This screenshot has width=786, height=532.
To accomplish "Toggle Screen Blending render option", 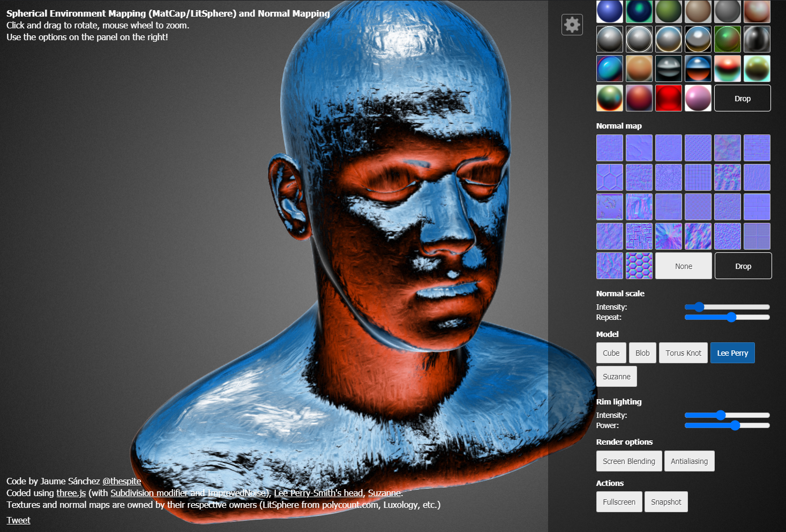I will tap(629, 461).
